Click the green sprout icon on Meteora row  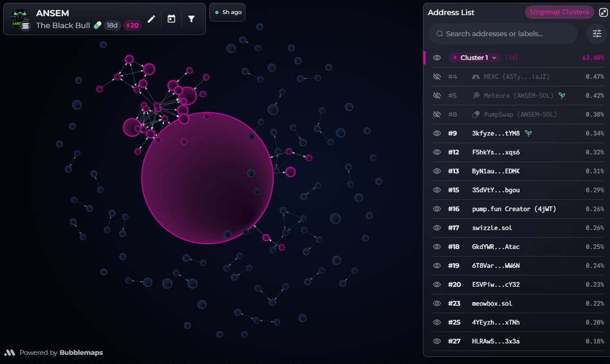click(562, 95)
